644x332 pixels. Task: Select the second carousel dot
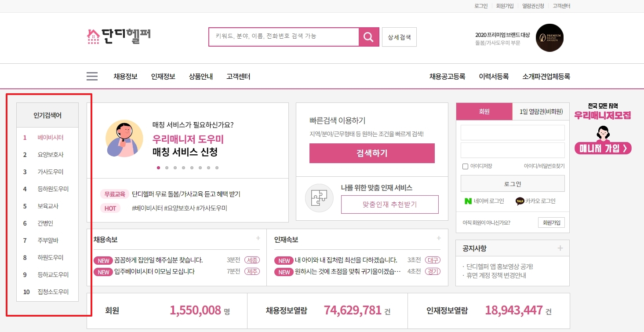(x=167, y=168)
